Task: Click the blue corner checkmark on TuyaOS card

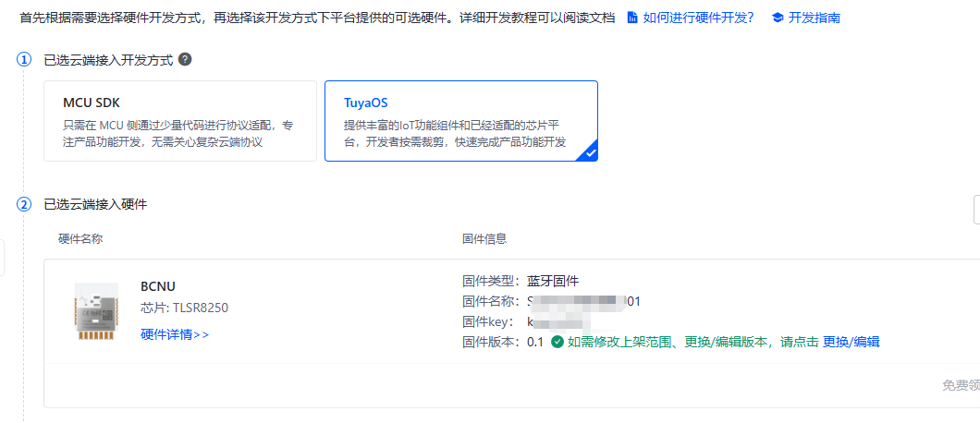Action: (x=589, y=153)
